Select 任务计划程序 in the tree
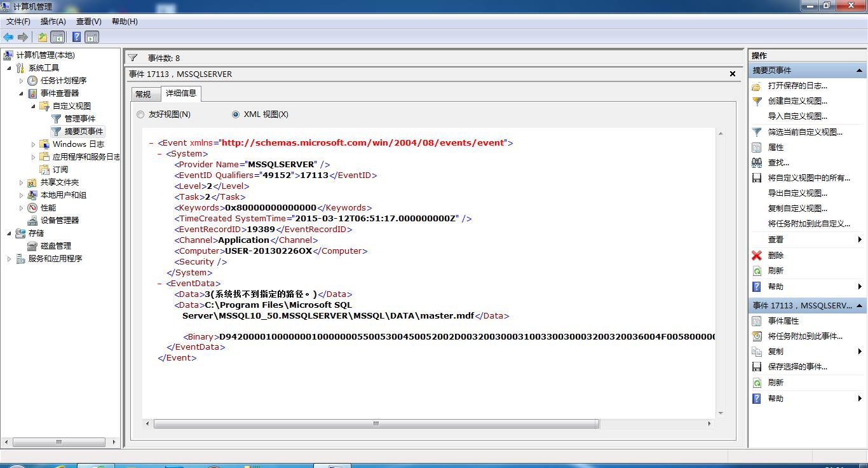Image resolution: width=868 pixels, height=468 pixels. (x=64, y=81)
